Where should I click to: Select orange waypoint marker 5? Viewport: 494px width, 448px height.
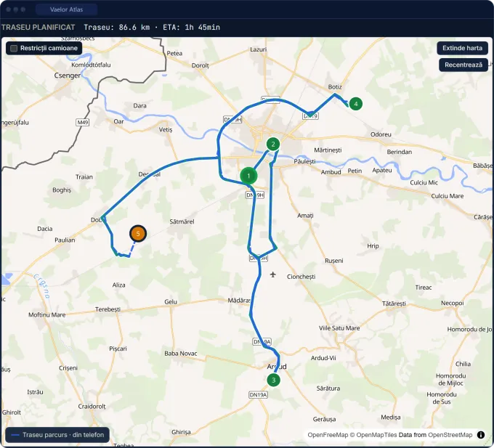(x=138, y=234)
